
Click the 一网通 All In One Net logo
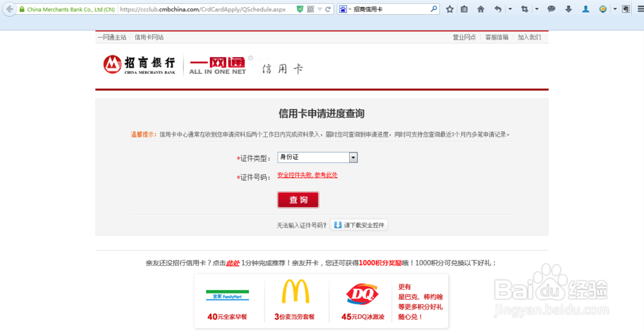pyautogui.click(x=217, y=65)
